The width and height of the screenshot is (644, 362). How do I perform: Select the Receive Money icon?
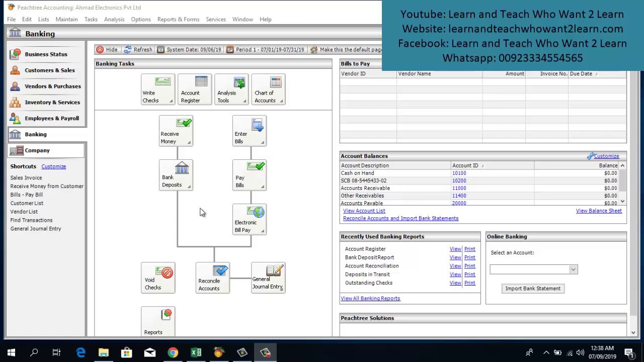click(x=176, y=131)
